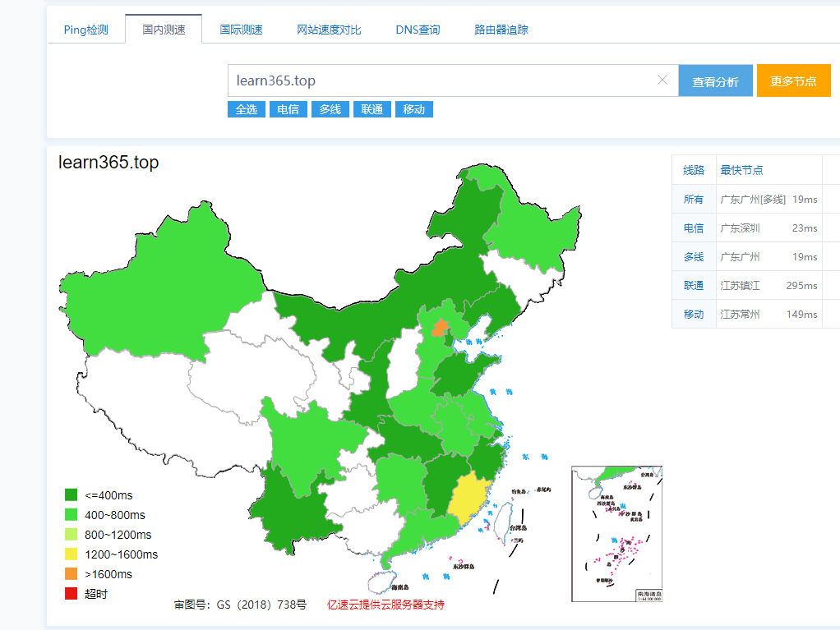Viewport: 840px width, 630px height.
Task: Toggle the 全选 filter tag
Action: tap(247, 109)
